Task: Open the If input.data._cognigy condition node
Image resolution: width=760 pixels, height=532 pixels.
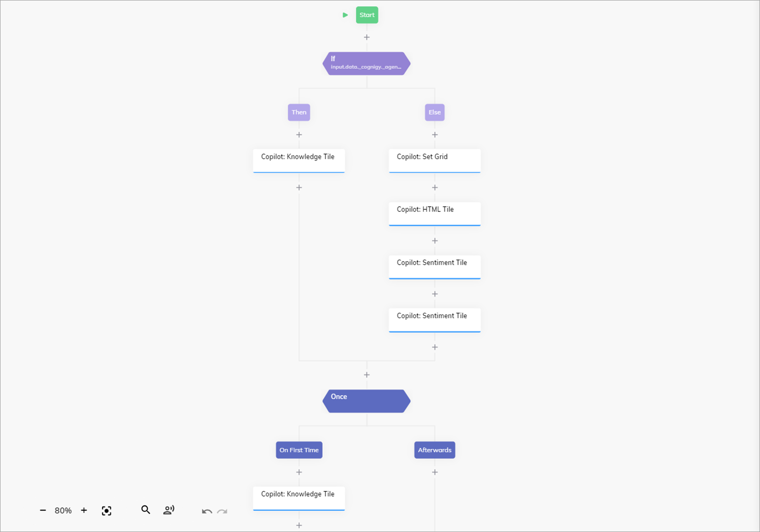Action: click(366, 63)
